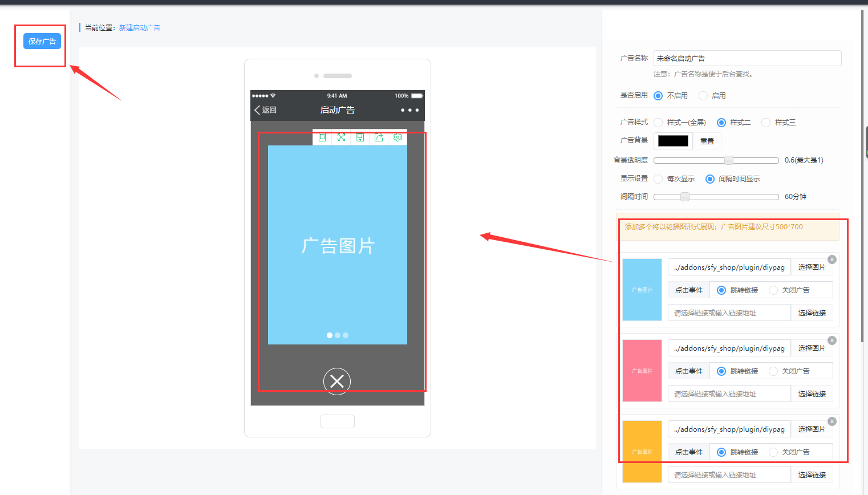Choose 样式一(全屏) ad style

point(658,123)
